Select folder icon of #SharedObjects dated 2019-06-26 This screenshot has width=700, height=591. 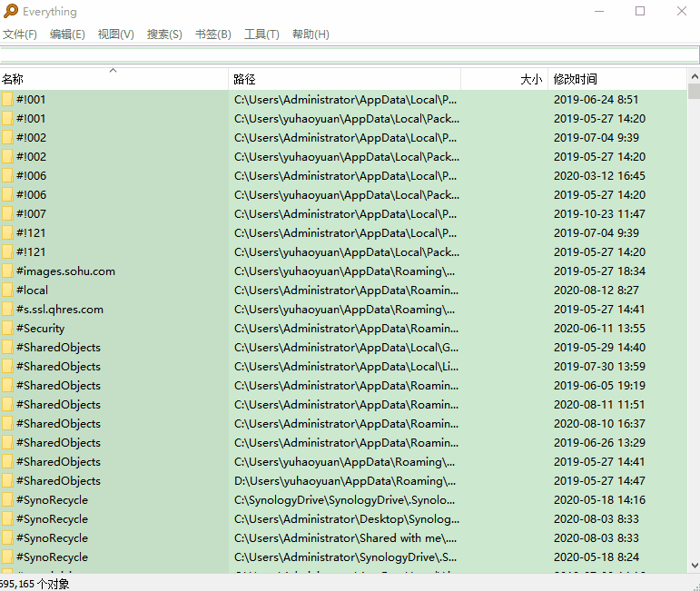[x=7, y=443]
